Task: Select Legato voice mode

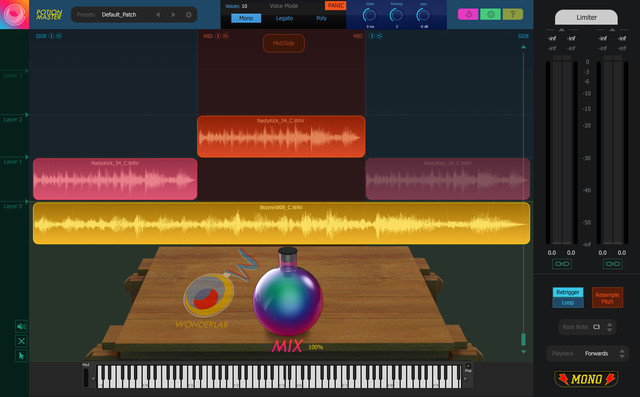Action: [284, 18]
